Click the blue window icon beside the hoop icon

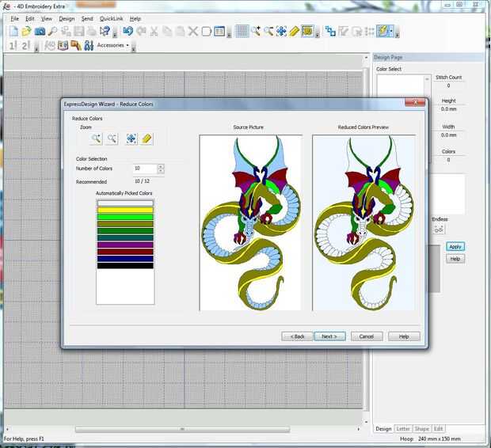(219, 31)
